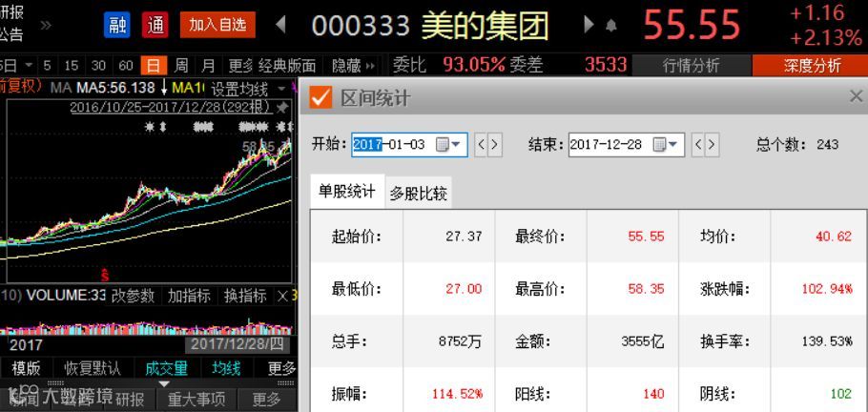Switch chart to weekly 周 period
This screenshot has width=868, height=412.
181,66
